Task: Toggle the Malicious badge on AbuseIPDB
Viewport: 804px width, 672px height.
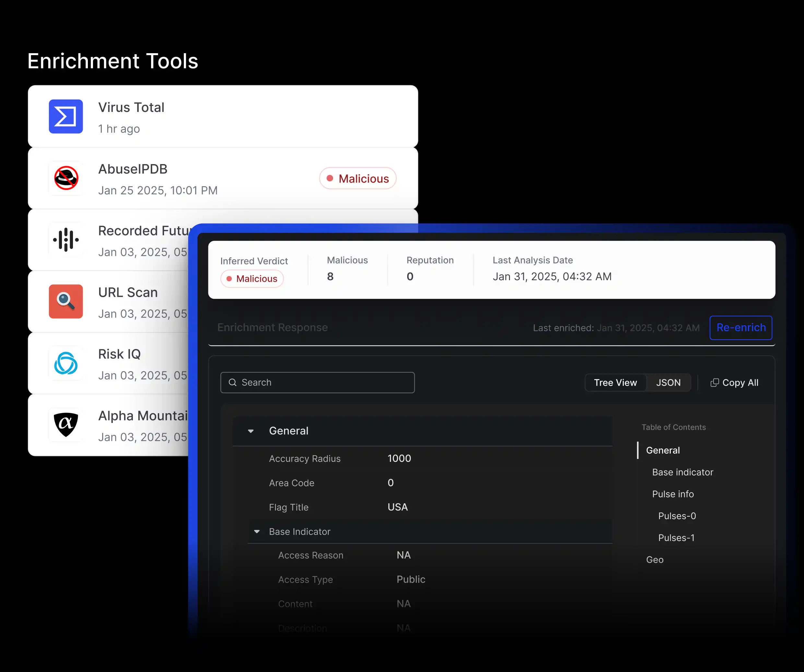Action: tap(357, 178)
